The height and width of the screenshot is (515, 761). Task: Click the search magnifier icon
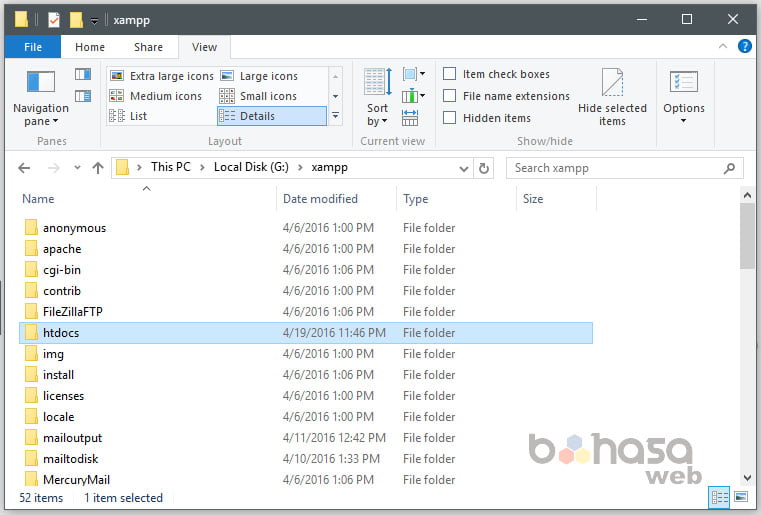729,168
